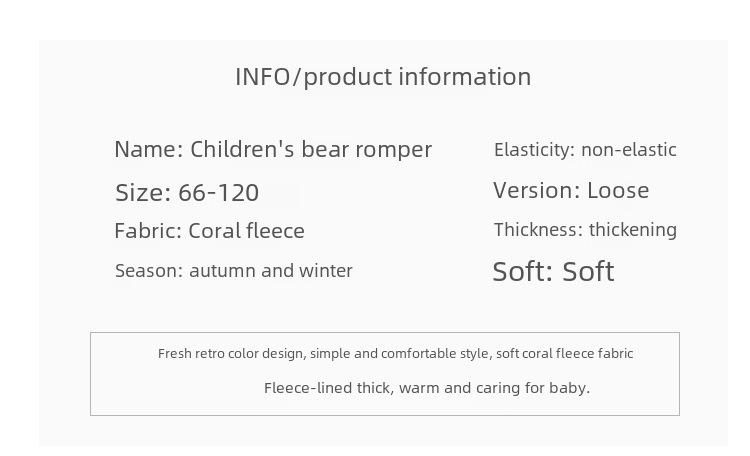Click the Soft: Soft label
The height and width of the screenshot is (456, 750).
tap(553, 271)
